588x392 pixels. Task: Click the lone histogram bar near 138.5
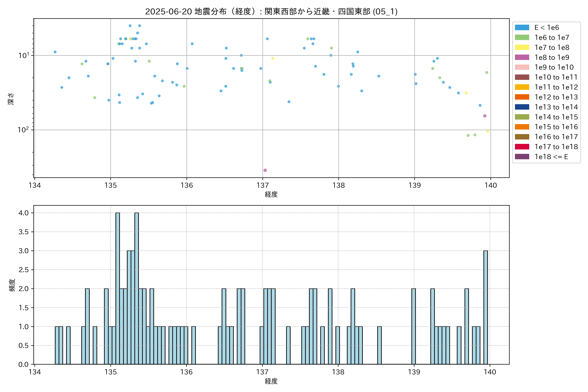379,345
